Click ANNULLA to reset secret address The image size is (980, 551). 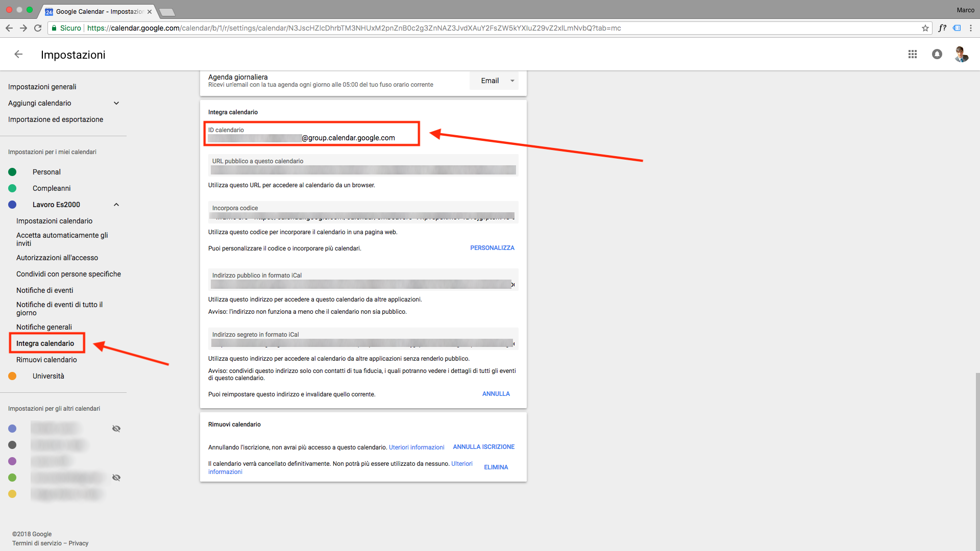click(496, 394)
